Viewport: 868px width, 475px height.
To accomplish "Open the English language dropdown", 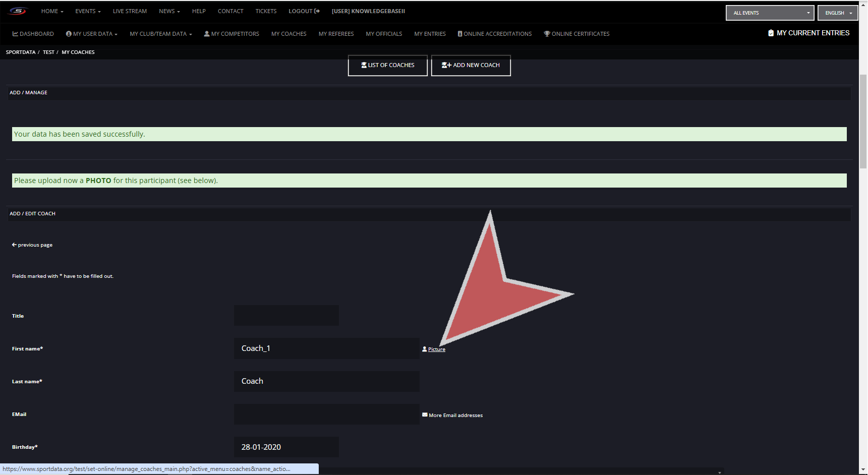I will click(838, 13).
